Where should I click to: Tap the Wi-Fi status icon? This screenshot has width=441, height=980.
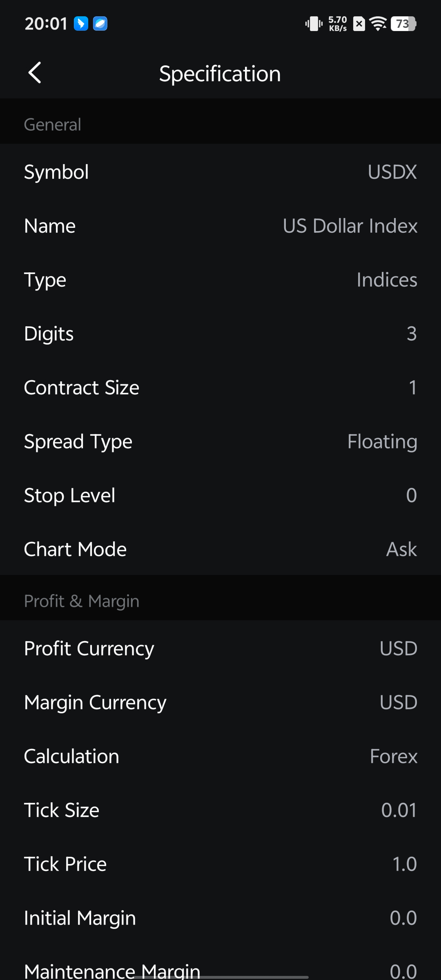(378, 24)
